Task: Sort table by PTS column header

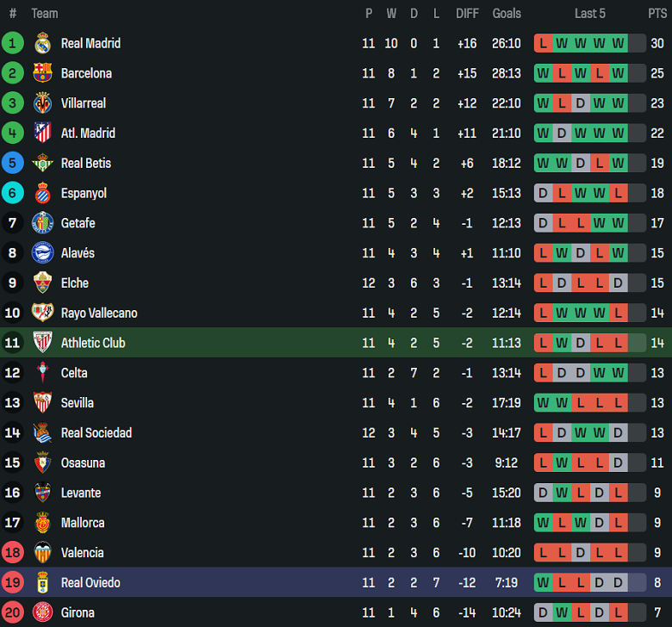Action: (x=657, y=13)
